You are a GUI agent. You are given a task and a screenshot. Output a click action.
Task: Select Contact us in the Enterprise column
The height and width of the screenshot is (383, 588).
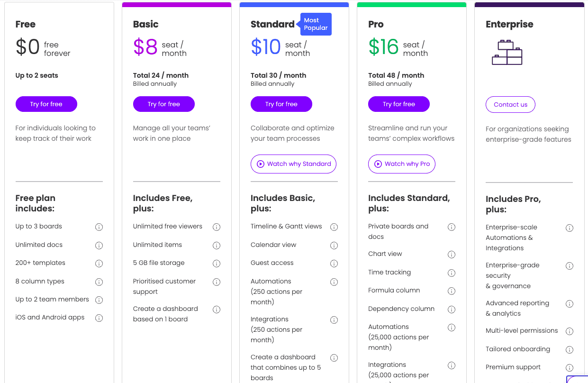(x=510, y=104)
